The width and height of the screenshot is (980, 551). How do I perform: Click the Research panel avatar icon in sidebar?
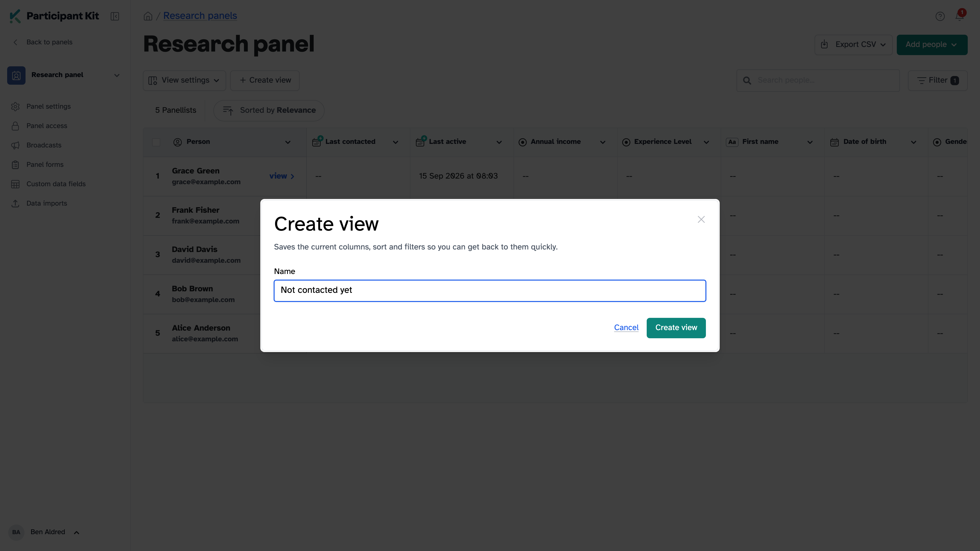pos(16,75)
